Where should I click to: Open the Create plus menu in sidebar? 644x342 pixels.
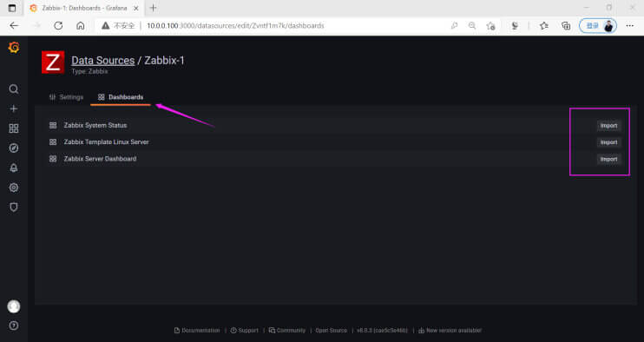point(14,109)
